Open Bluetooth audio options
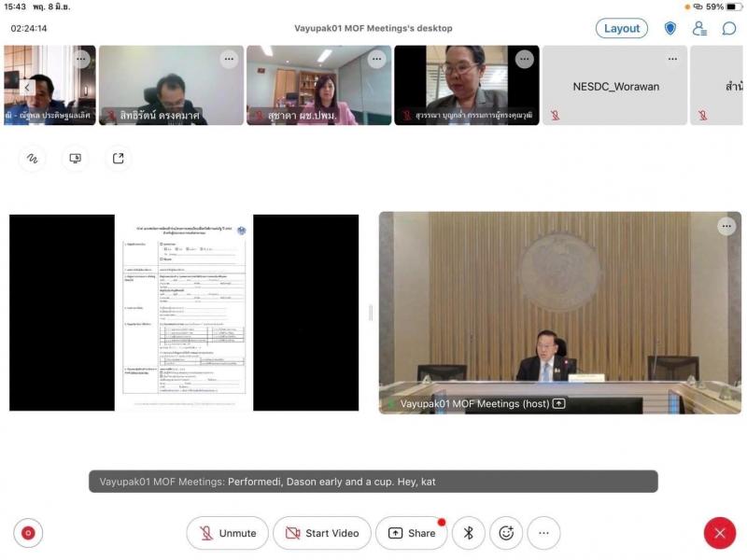Image resolution: width=747 pixels, height=560 pixels. [469, 533]
